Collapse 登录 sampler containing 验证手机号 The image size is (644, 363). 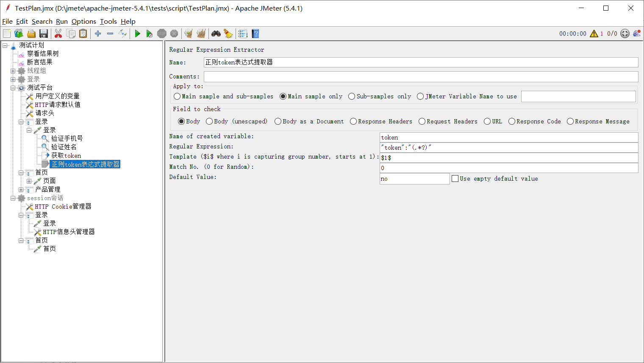[x=29, y=130]
